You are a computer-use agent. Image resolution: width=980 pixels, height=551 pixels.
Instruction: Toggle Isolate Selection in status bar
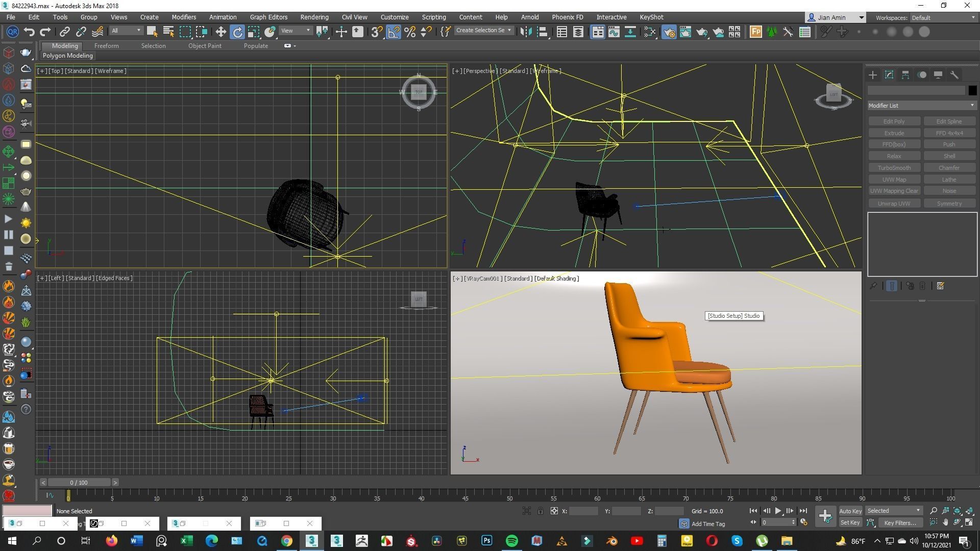pyautogui.click(x=527, y=511)
